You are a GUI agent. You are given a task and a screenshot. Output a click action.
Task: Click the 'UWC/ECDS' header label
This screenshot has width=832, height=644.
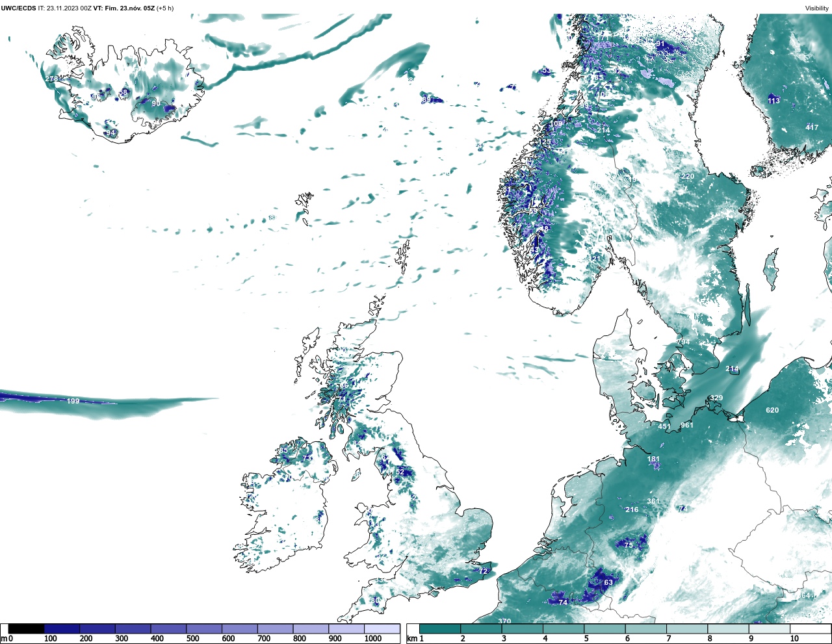click(18, 8)
